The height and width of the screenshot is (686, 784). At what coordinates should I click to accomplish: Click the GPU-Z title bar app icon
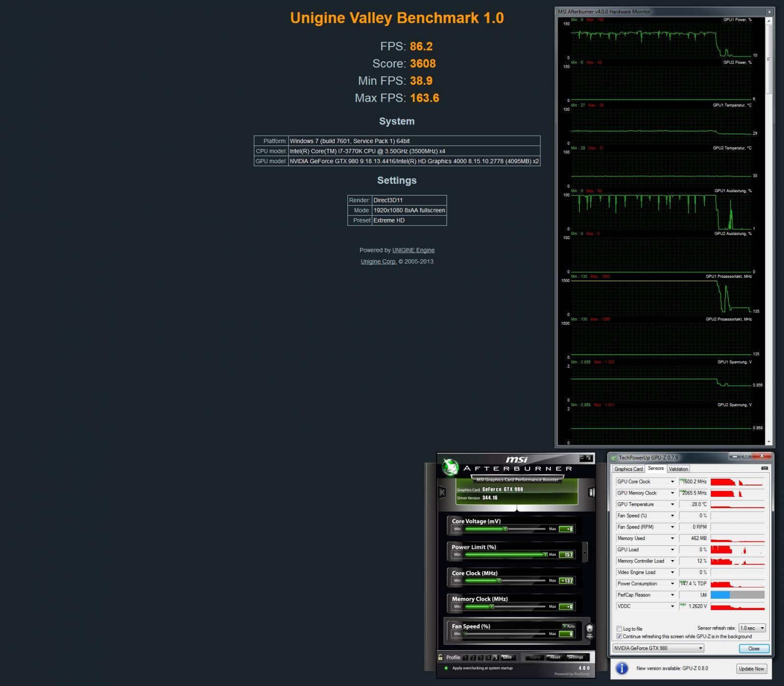coord(614,458)
